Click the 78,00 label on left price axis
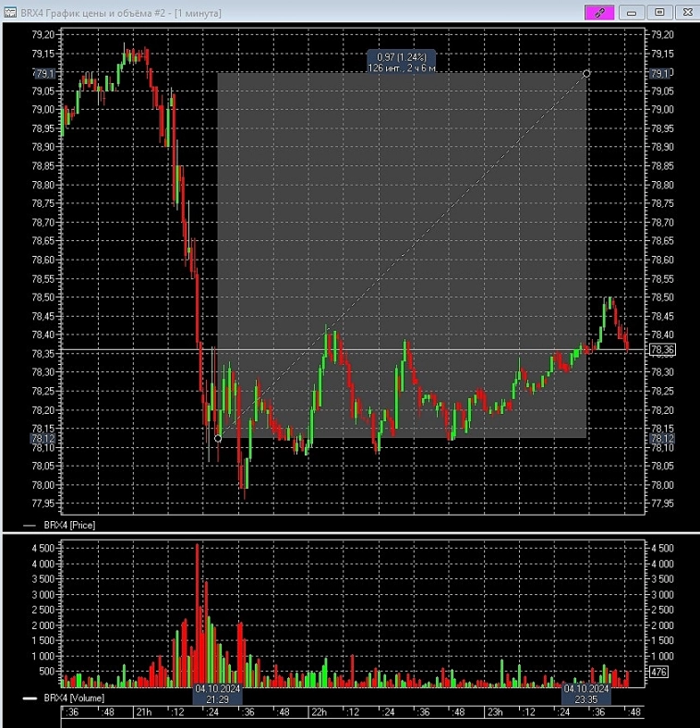 coord(43,485)
